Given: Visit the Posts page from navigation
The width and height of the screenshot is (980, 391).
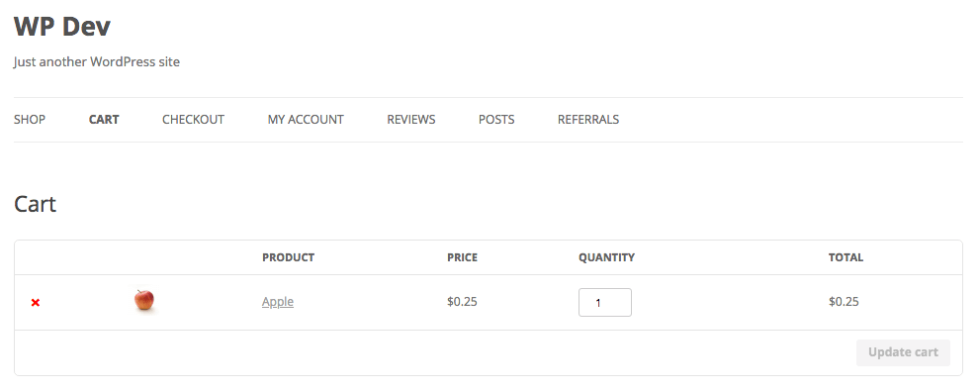Looking at the screenshot, I should click(x=496, y=120).
